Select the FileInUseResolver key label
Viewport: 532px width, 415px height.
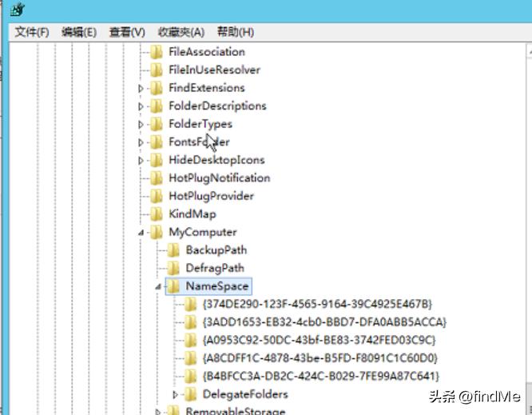214,70
